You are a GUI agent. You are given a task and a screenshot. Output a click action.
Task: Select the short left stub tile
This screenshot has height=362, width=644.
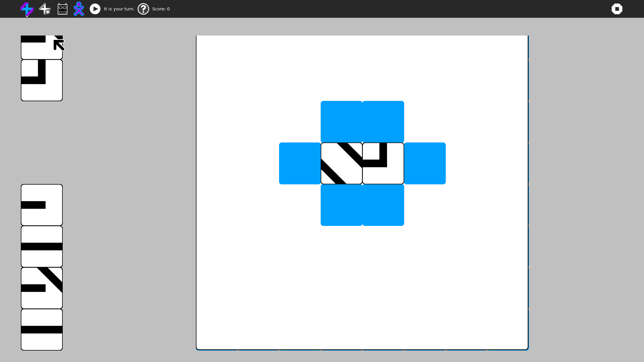(42, 205)
